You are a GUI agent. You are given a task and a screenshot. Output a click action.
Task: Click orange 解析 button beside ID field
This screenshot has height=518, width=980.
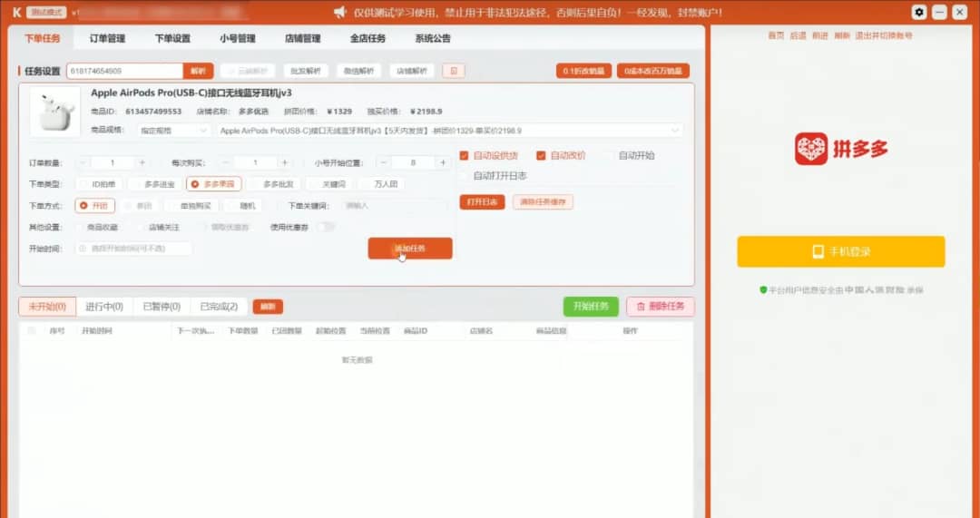click(x=198, y=71)
